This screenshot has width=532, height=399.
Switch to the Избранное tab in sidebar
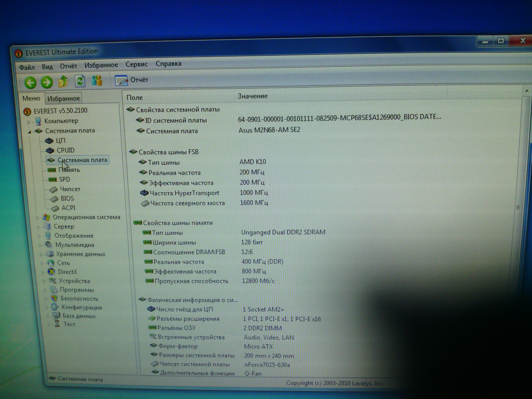(63, 98)
